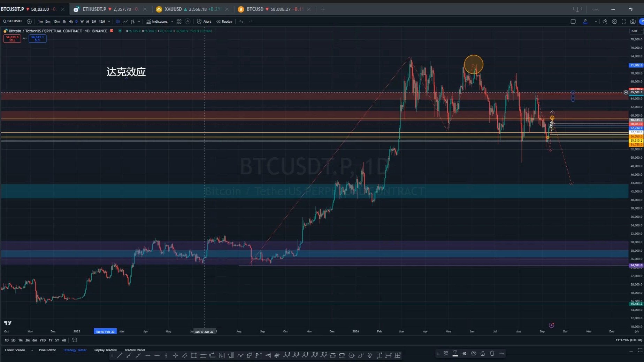Switch to the 1m timeframe
This screenshot has height=362, width=644.
[x=40, y=22]
